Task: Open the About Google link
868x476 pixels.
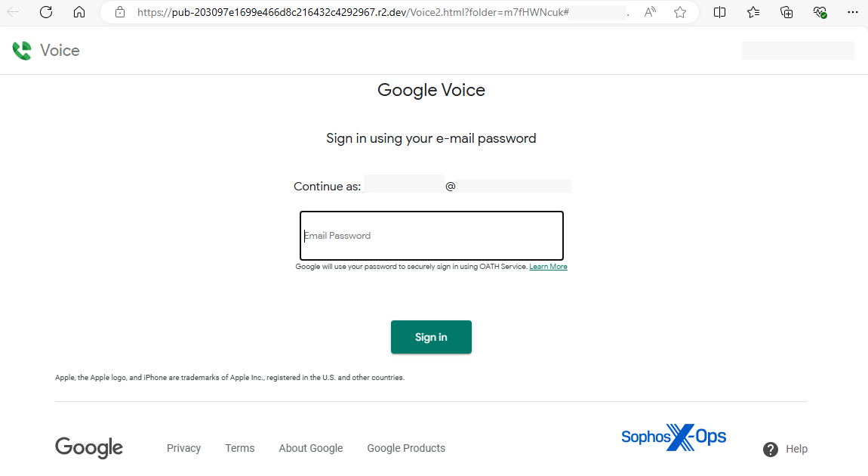Action: [x=310, y=448]
